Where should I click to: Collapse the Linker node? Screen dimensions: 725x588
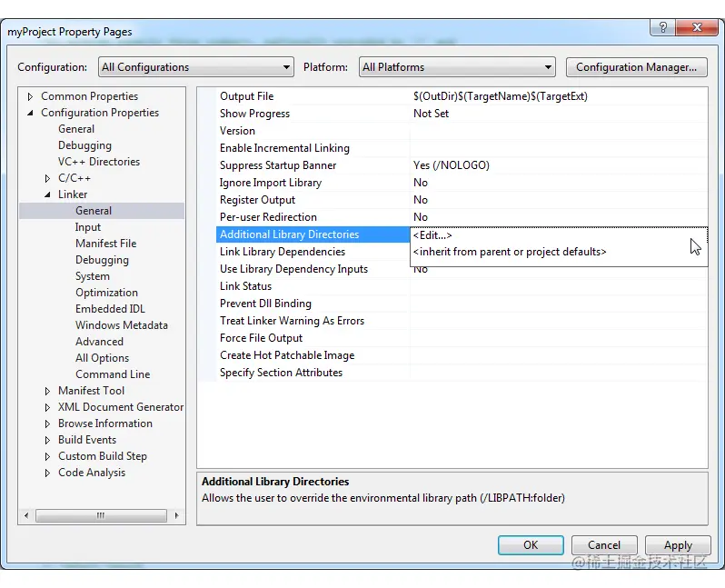pos(47,194)
